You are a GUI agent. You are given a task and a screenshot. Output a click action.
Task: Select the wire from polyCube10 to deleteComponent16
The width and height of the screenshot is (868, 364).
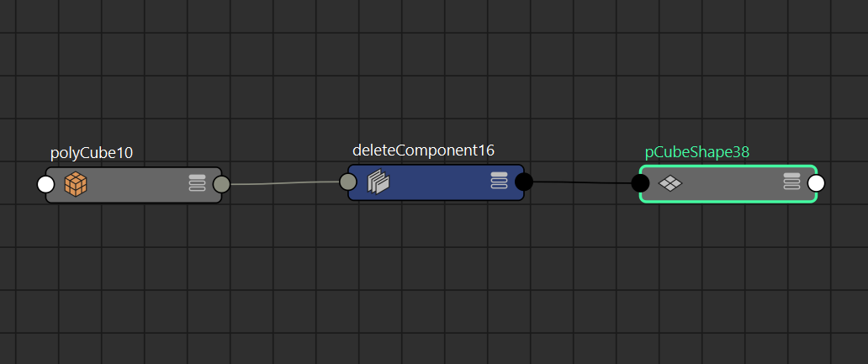pyautogui.click(x=284, y=183)
